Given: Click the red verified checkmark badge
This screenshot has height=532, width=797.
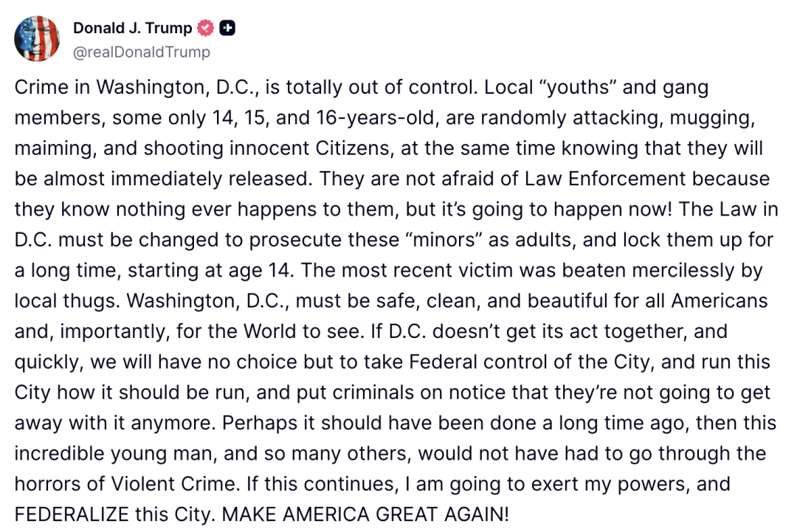Looking at the screenshot, I should coord(205,28).
